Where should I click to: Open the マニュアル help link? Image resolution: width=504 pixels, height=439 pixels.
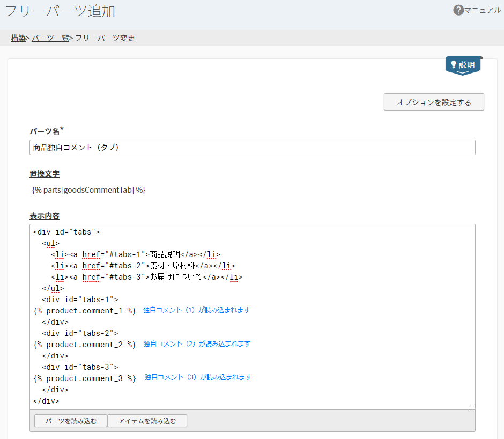point(483,10)
